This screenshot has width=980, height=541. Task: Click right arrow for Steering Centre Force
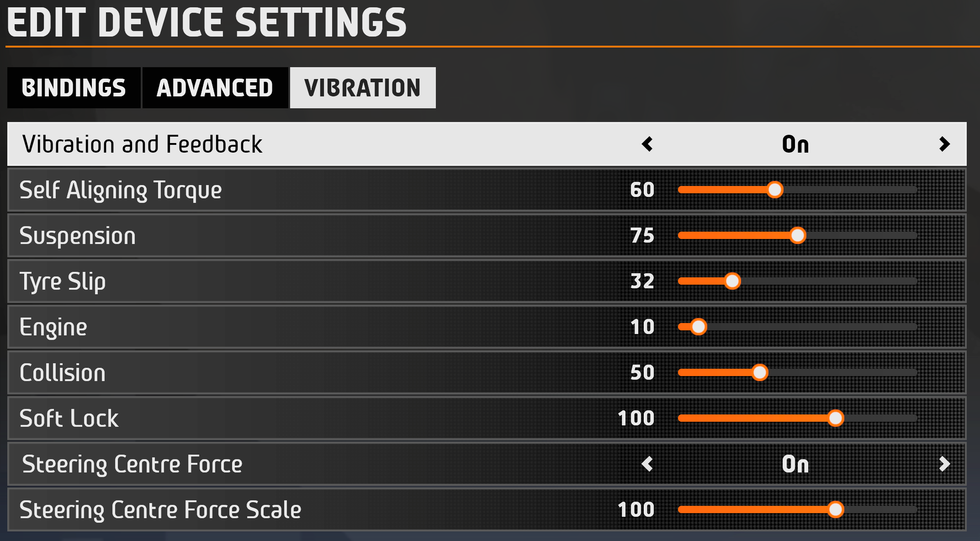click(x=944, y=464)
